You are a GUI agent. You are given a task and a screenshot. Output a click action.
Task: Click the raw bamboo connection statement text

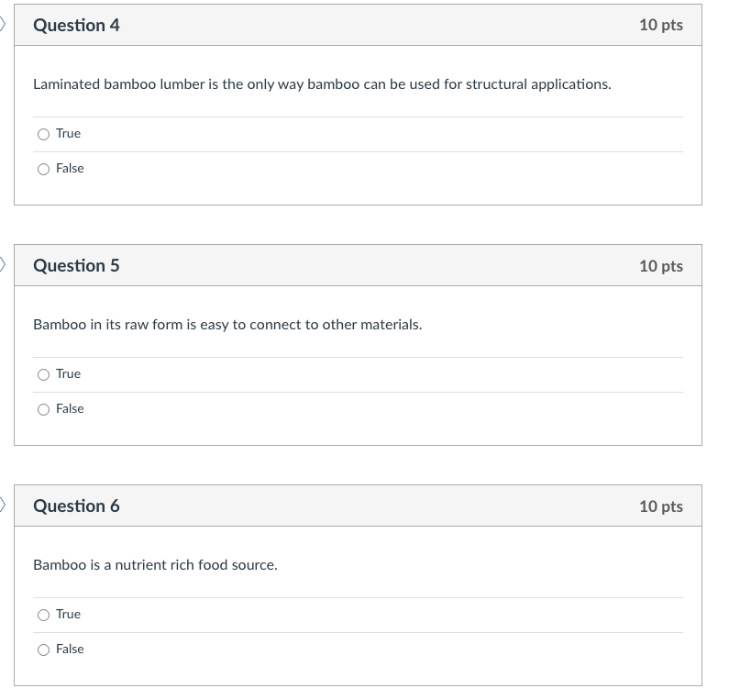pyautogui.click(x=227, y=325)
